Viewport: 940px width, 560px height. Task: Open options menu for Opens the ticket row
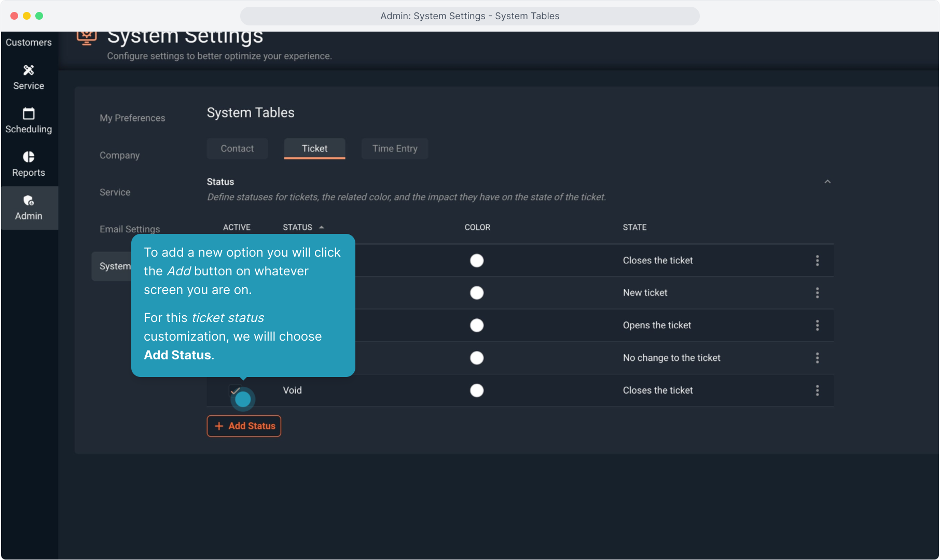click(817, 325)
